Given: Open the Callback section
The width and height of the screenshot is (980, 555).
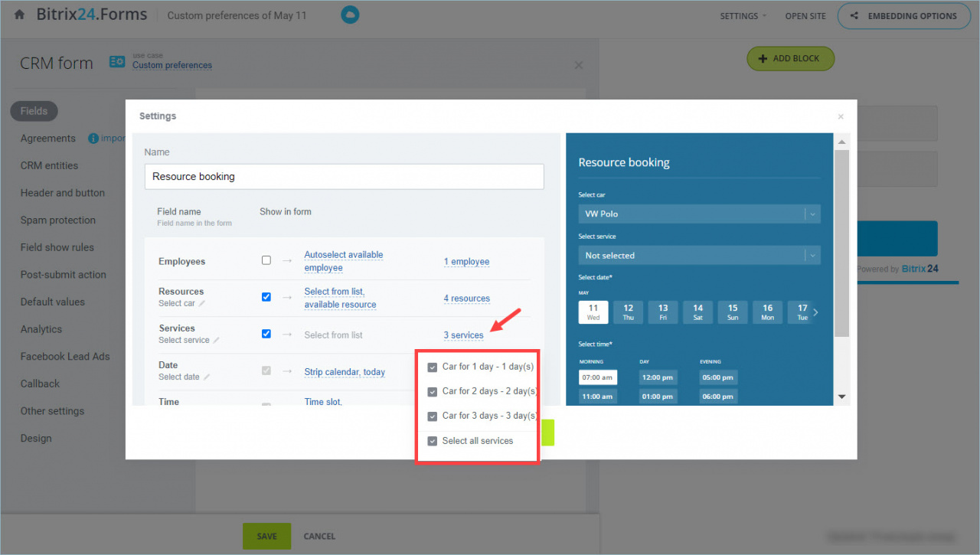Looking at the screenshot, I should coord(40,384).
